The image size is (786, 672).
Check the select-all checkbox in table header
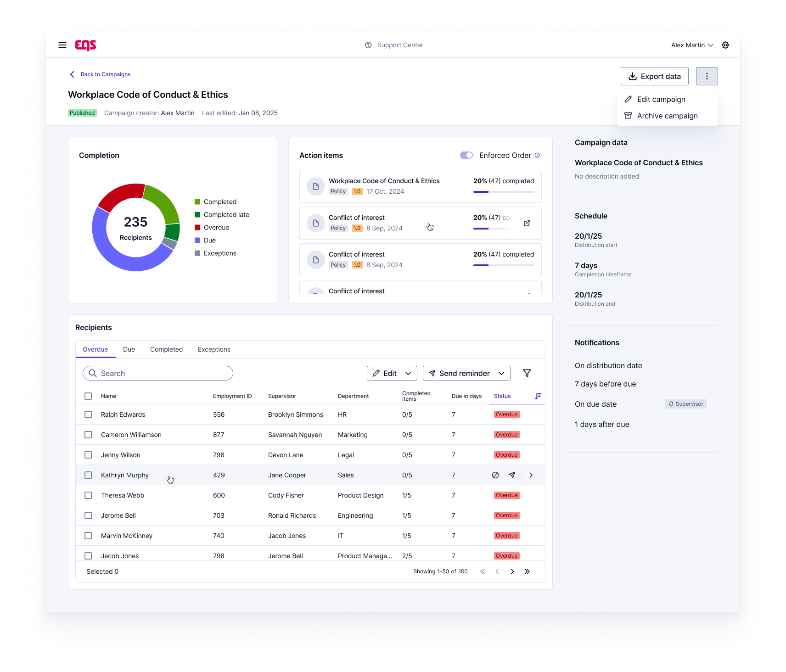[88, 396]
